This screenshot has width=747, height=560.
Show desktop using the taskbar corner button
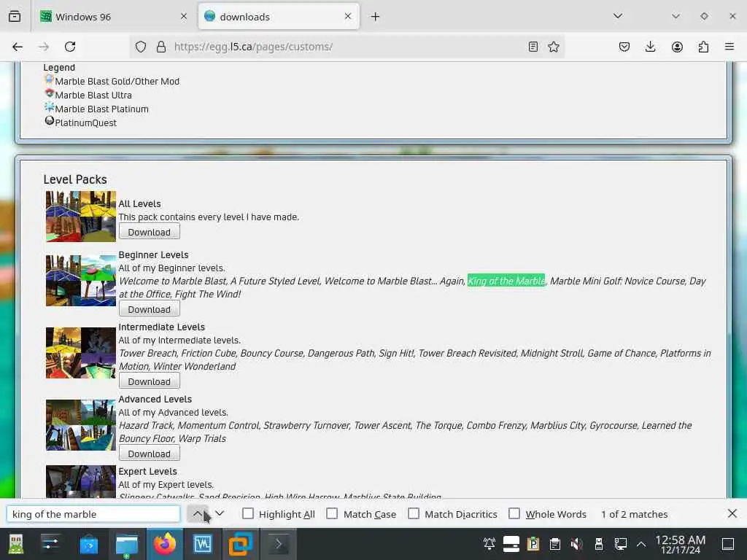point(728,544)
